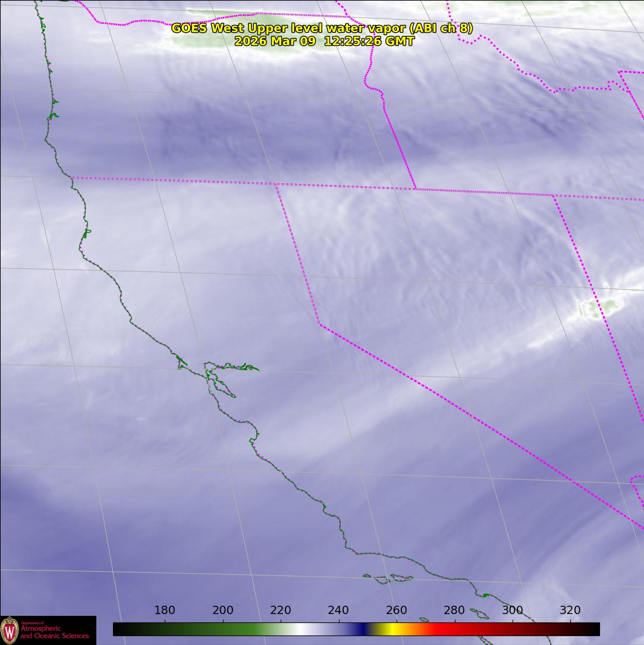The image size is (644, 645).
Task: Pick the 280 colorbar tick label
Action: (454, 610)
